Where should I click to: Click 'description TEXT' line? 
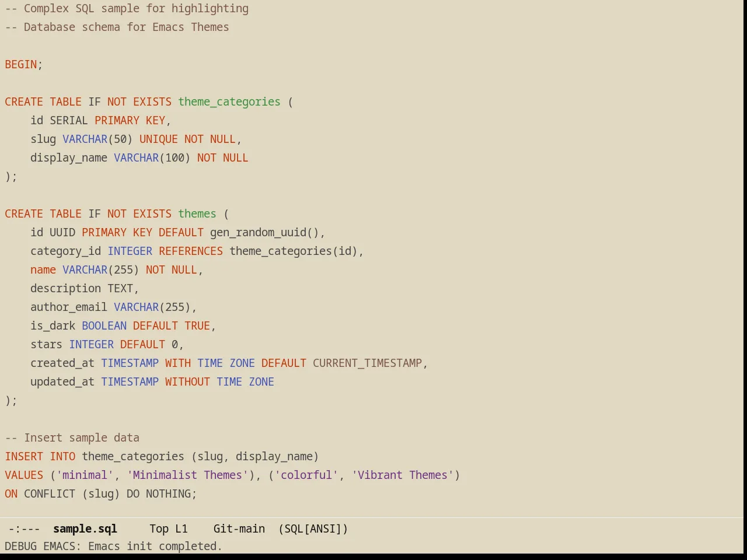coord(85,288)
